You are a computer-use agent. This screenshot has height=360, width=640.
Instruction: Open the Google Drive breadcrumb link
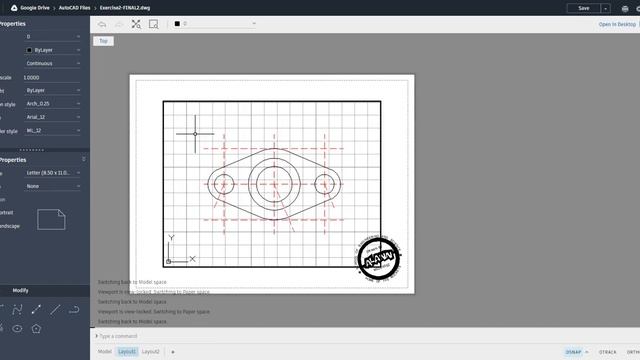tap(35, 8)
